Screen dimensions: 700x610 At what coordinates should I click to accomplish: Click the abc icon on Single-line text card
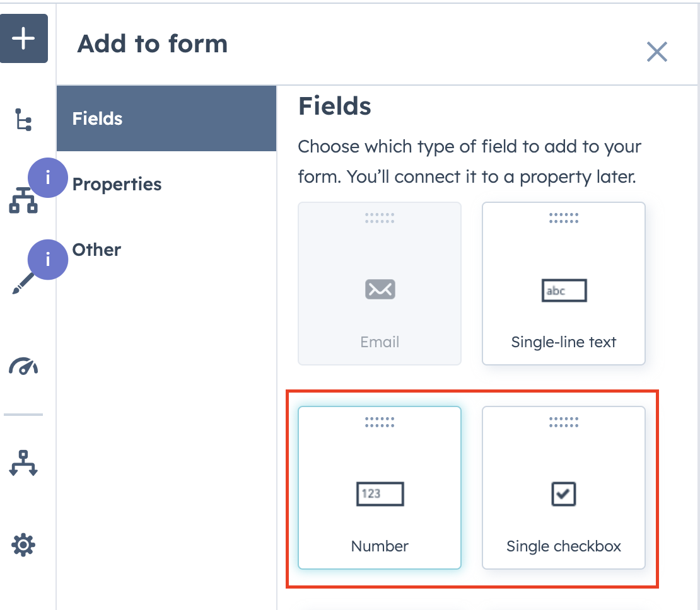click(563, 290)
